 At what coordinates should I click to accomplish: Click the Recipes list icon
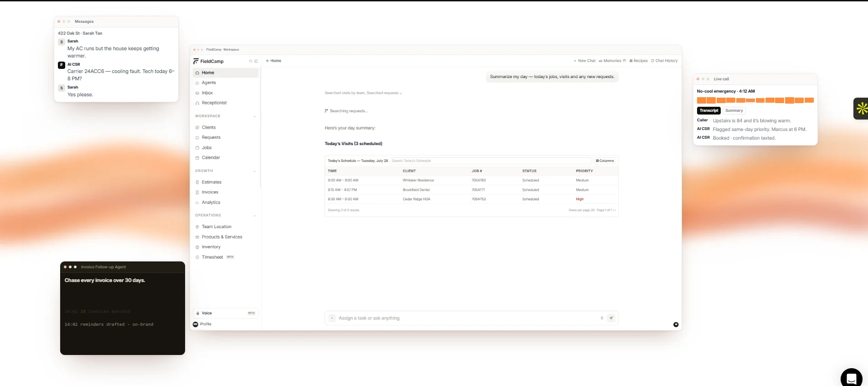[631, 61]
